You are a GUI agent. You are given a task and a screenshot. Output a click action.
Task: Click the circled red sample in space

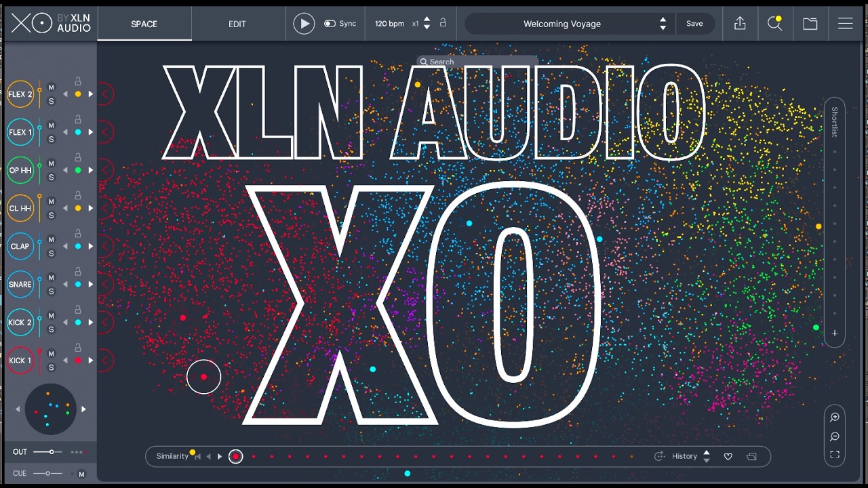(x=203, y=377)
